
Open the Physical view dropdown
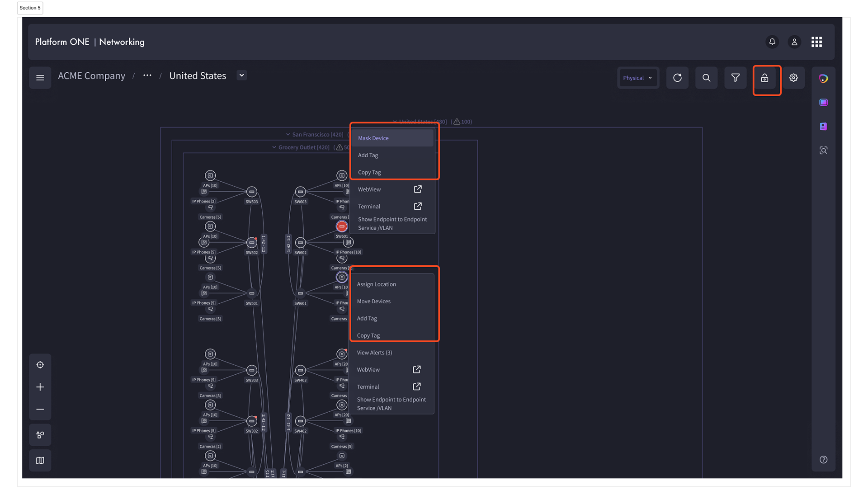pyautogui.click(x=637, y=78)
